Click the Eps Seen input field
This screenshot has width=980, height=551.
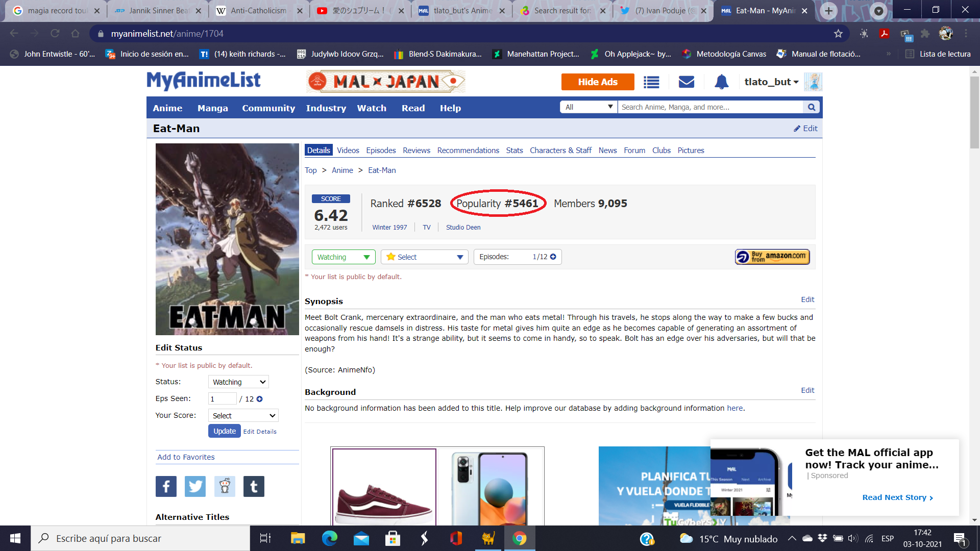click(222, 399)
